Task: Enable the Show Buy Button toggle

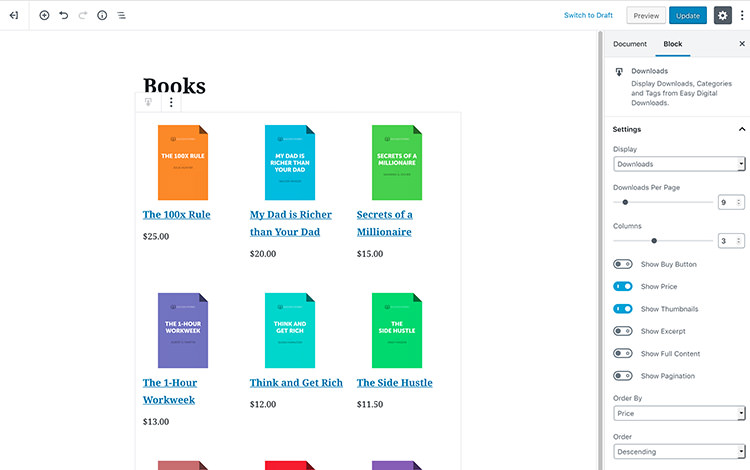Action: (x=623, y=265)
